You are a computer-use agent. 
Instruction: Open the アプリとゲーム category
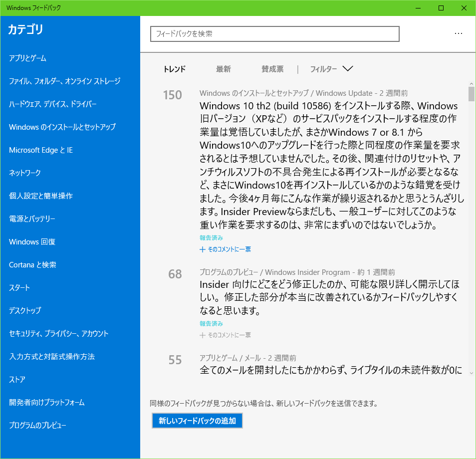tap(27, 58)
